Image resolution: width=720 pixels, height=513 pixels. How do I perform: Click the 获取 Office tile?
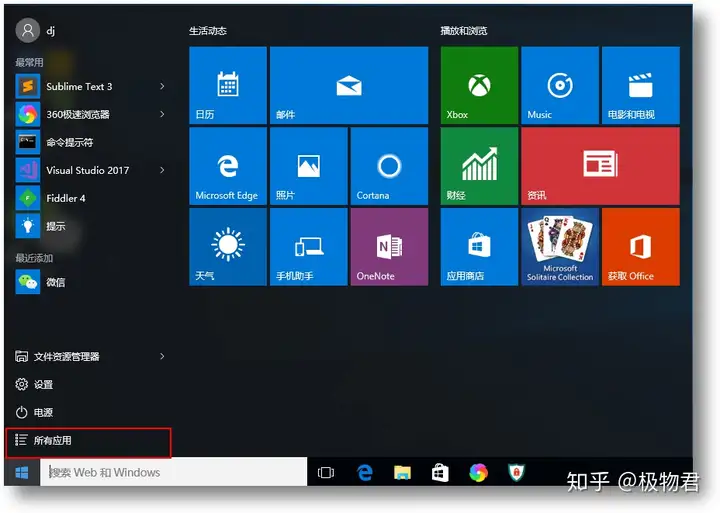641,247
